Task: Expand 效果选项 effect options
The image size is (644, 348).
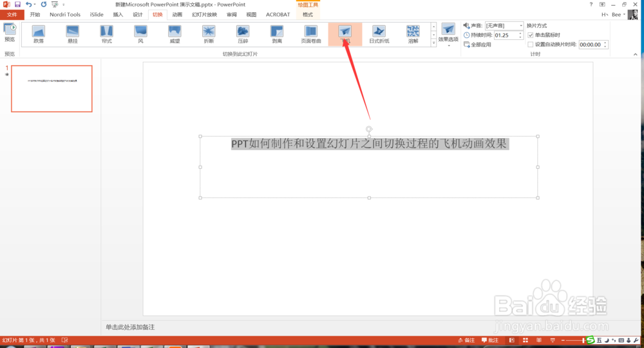Action: [x=448, y=35]
